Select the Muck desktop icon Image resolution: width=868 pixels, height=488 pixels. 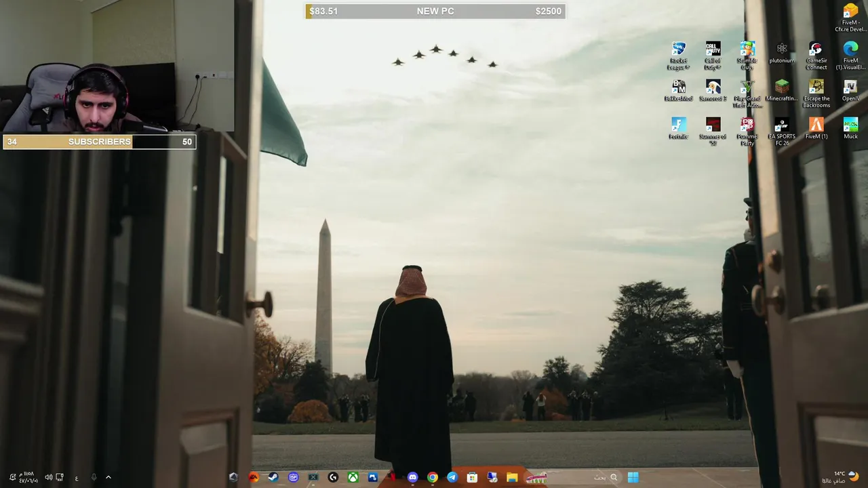point(850,128)
